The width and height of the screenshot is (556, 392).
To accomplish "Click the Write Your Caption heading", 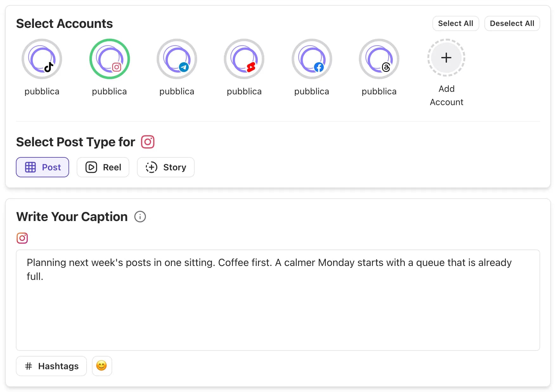I will [x=72, y=217].
